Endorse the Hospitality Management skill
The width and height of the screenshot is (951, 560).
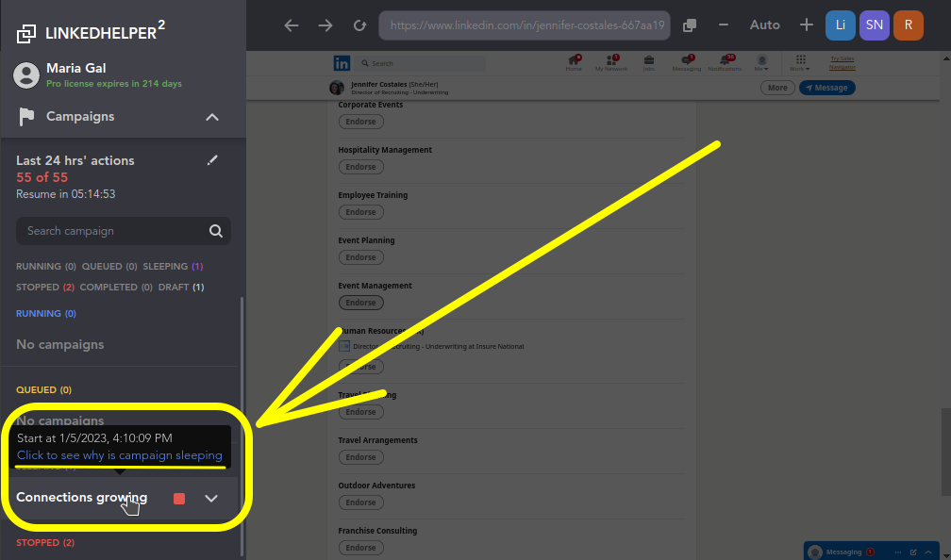click(360, 167)
